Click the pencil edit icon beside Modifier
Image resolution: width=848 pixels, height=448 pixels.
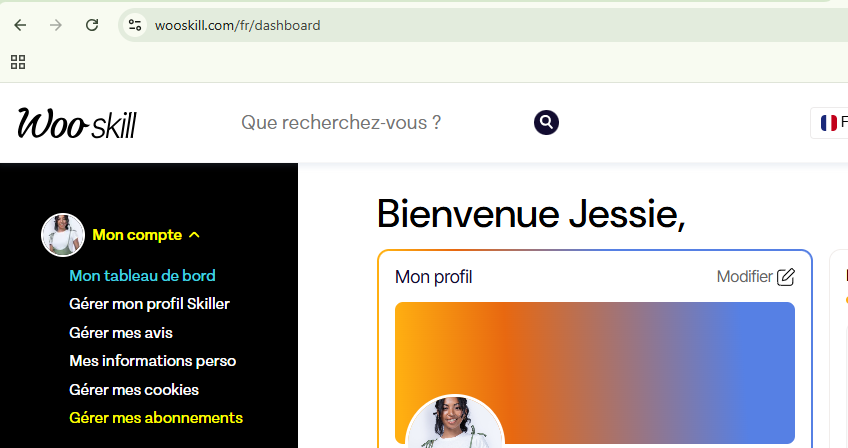(x=786, y=277)
